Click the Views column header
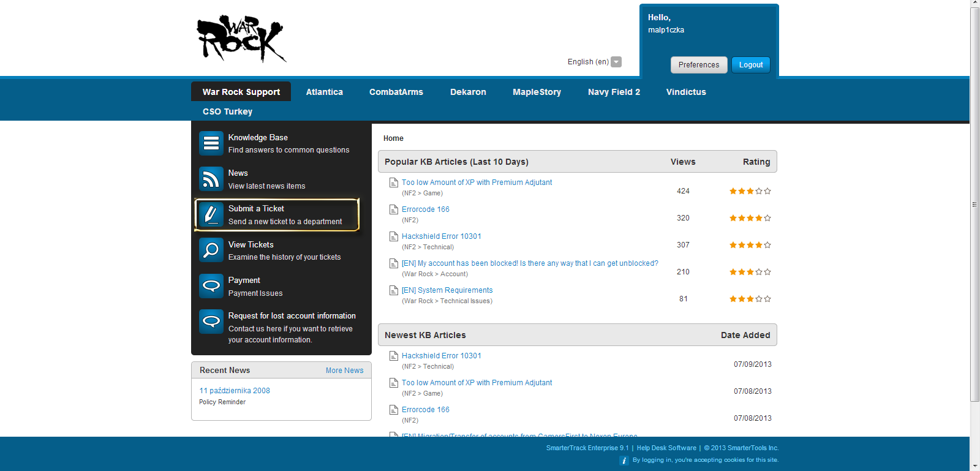980x471 pixels. pos(683,162)
